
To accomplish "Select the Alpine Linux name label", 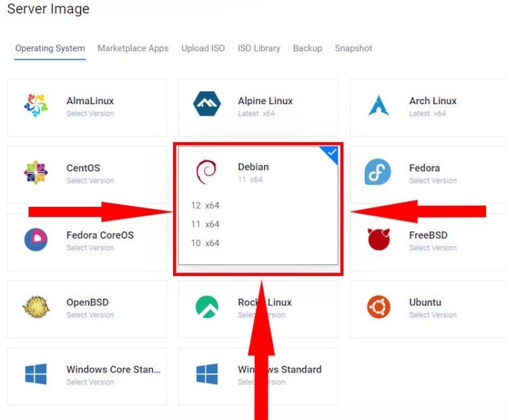I will [x=265, y=101].
